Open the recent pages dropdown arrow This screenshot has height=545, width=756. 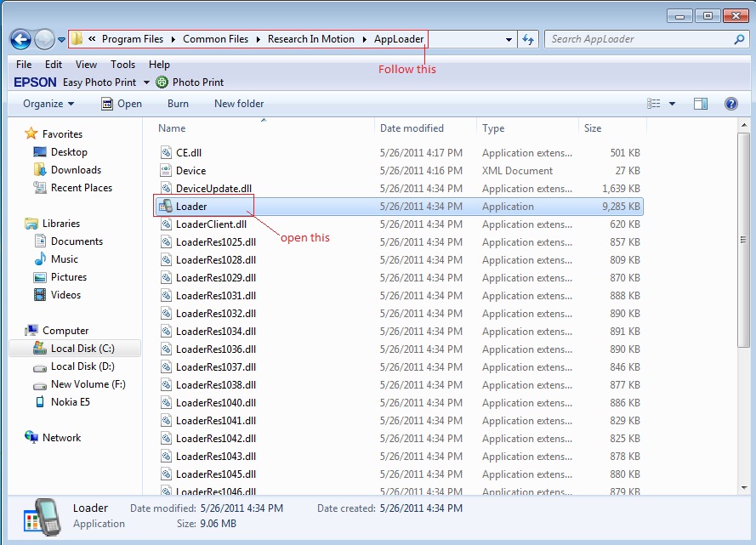point(61,40)
